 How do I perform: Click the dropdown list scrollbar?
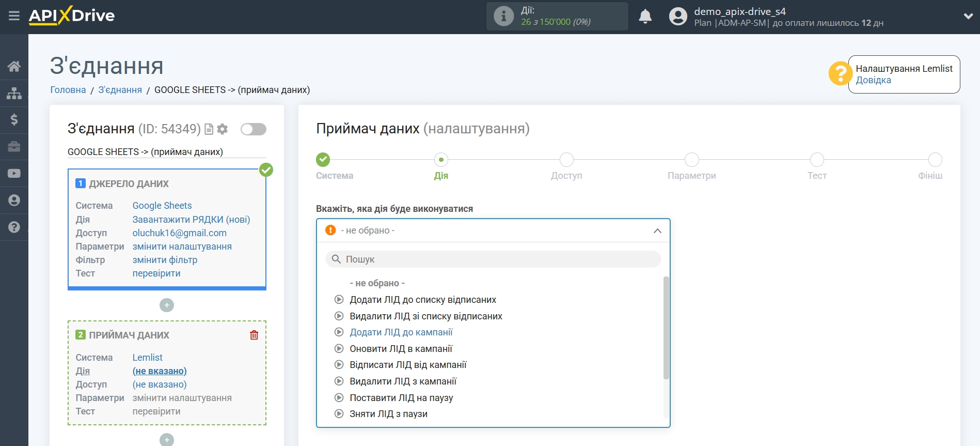(666, 328)
